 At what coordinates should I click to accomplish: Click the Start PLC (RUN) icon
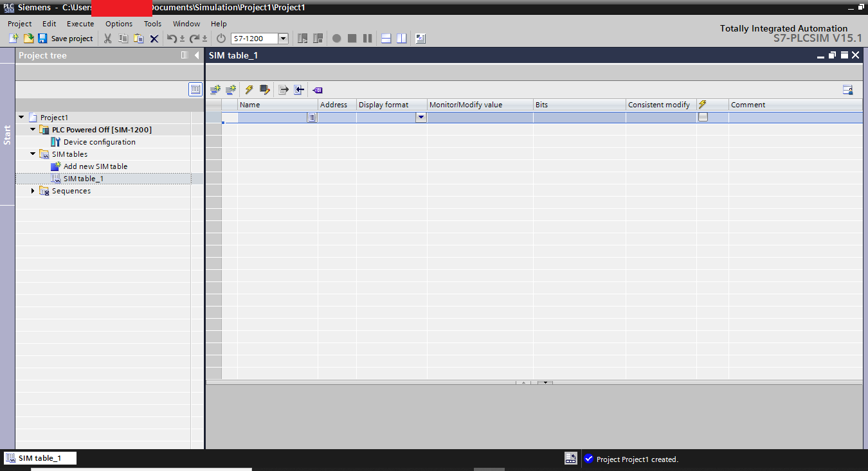pyautogui.click(x=302, y=39)
